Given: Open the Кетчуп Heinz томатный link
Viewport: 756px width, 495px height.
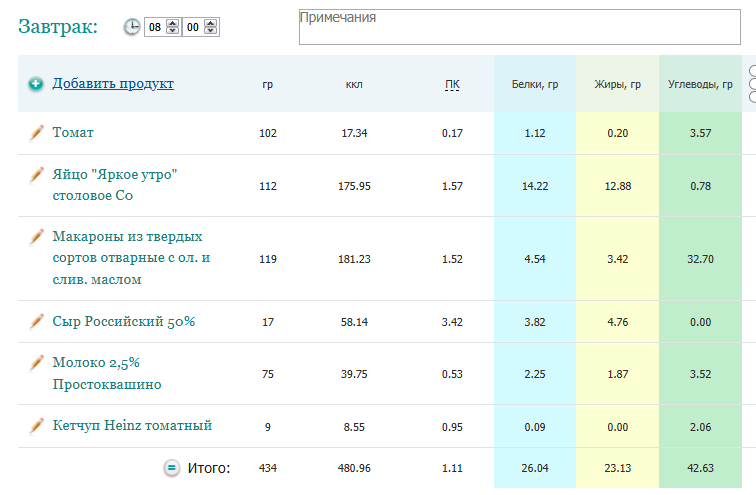Looking at the screenshot, I should click(x=132, y=426).
